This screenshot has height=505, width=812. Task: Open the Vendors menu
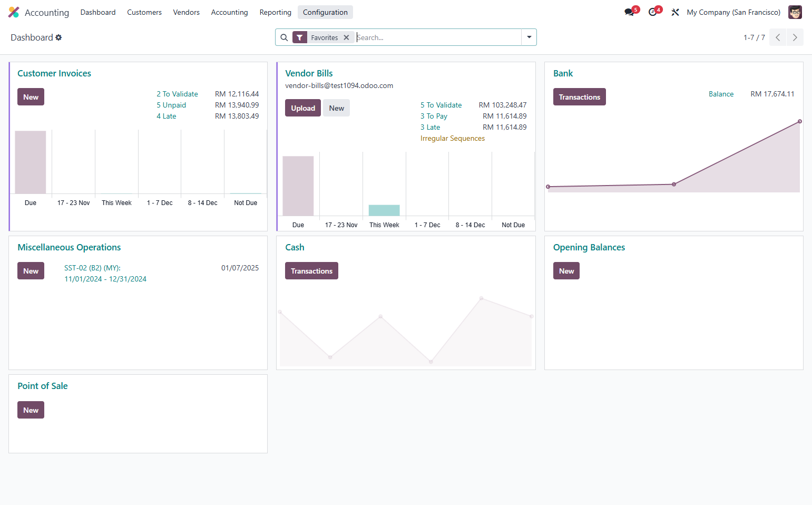(x=187, y=12)
